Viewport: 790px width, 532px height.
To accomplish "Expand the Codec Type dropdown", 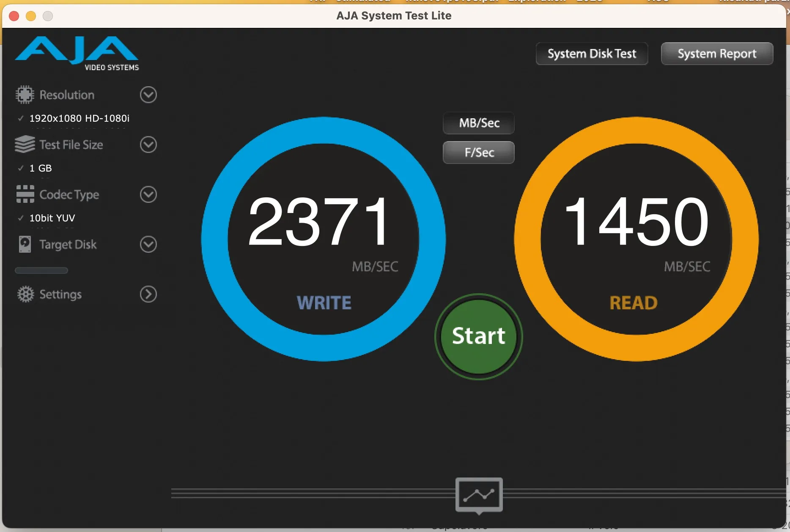I will tap(148, 194).
